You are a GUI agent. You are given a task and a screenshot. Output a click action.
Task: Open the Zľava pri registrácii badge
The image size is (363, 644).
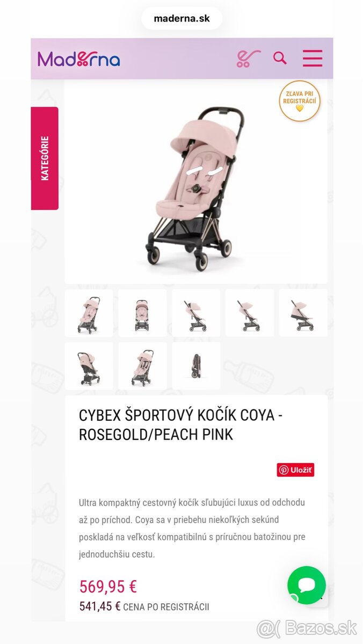coord(300,101)
